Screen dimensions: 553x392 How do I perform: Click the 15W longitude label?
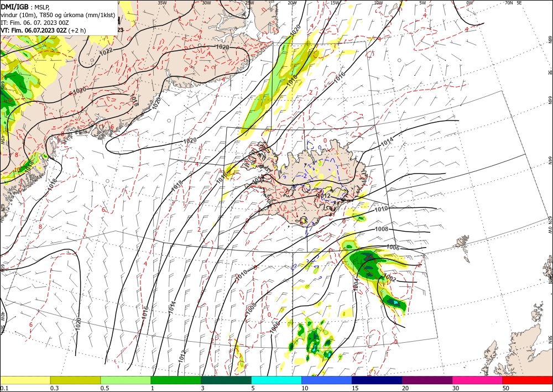335,2
